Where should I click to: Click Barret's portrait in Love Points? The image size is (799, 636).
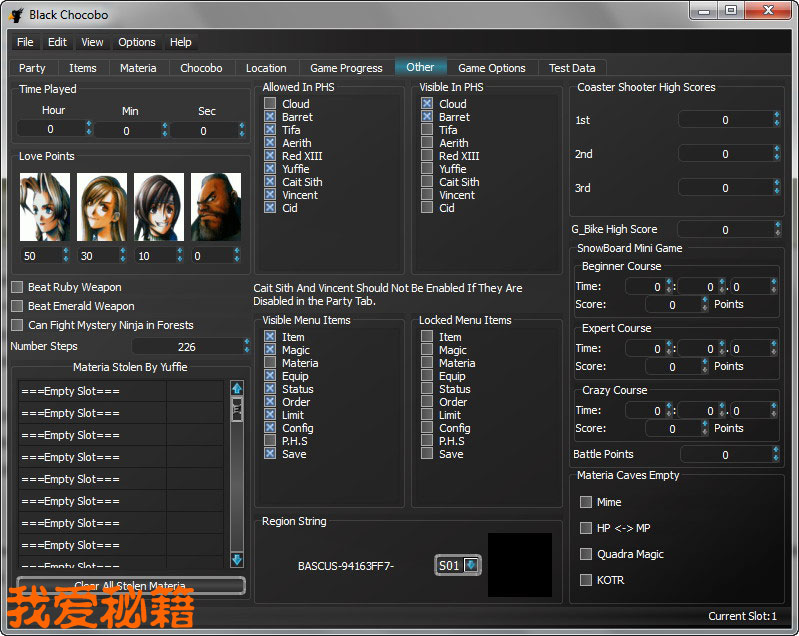(x=216, y=208)
